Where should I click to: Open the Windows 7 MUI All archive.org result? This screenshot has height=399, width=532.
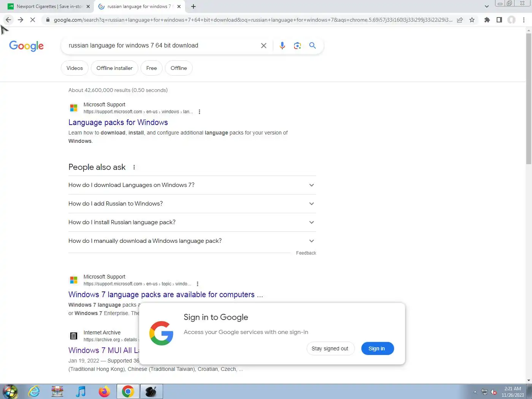click(104, 350)
